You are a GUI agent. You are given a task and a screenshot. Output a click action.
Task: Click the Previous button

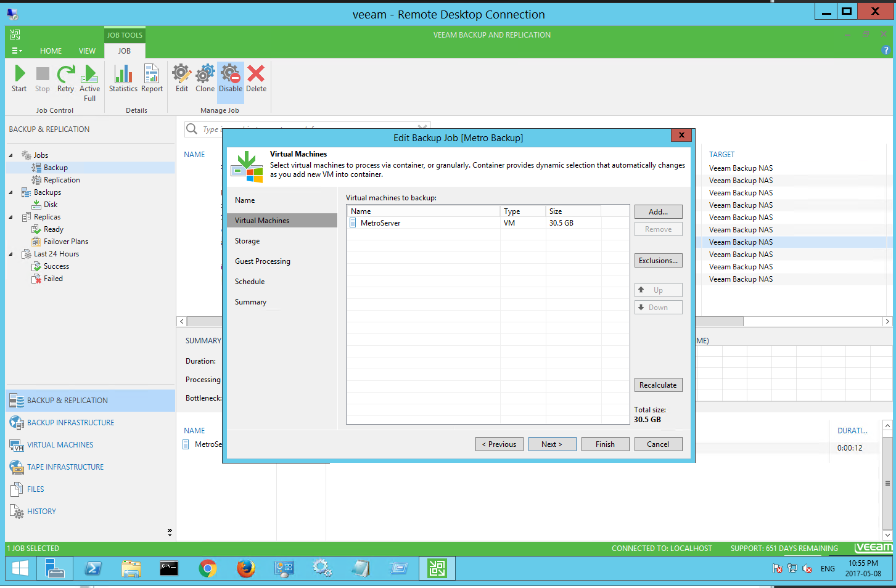pos(499,444)
